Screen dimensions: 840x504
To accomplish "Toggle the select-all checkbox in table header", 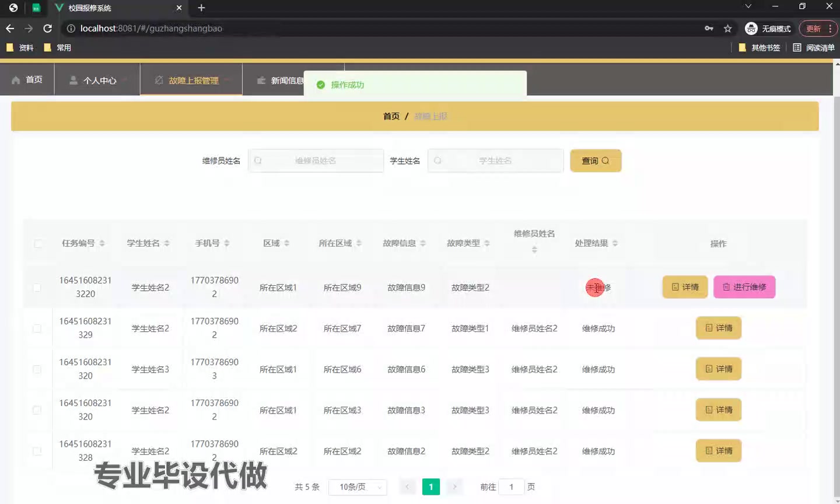I will pos(38,243).
